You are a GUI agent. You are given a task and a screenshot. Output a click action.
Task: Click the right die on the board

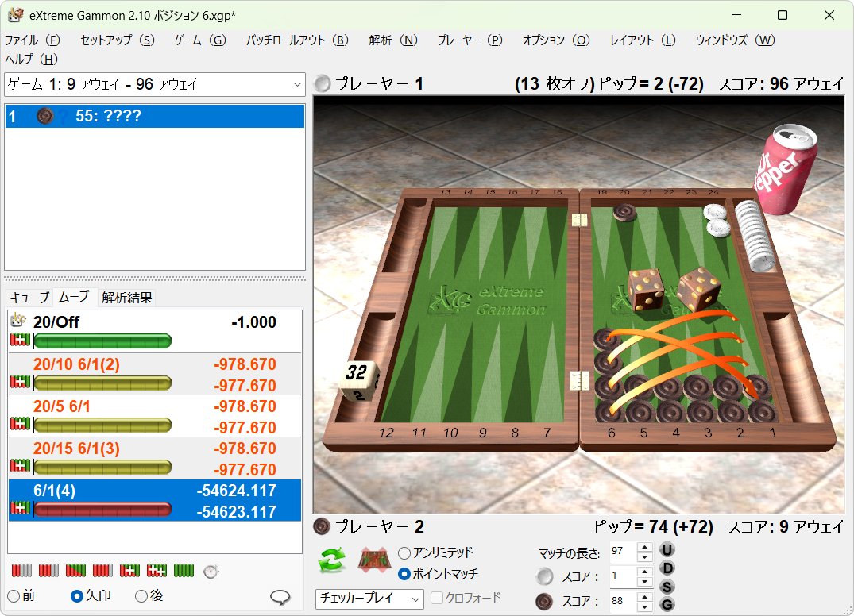pos(698,288)
